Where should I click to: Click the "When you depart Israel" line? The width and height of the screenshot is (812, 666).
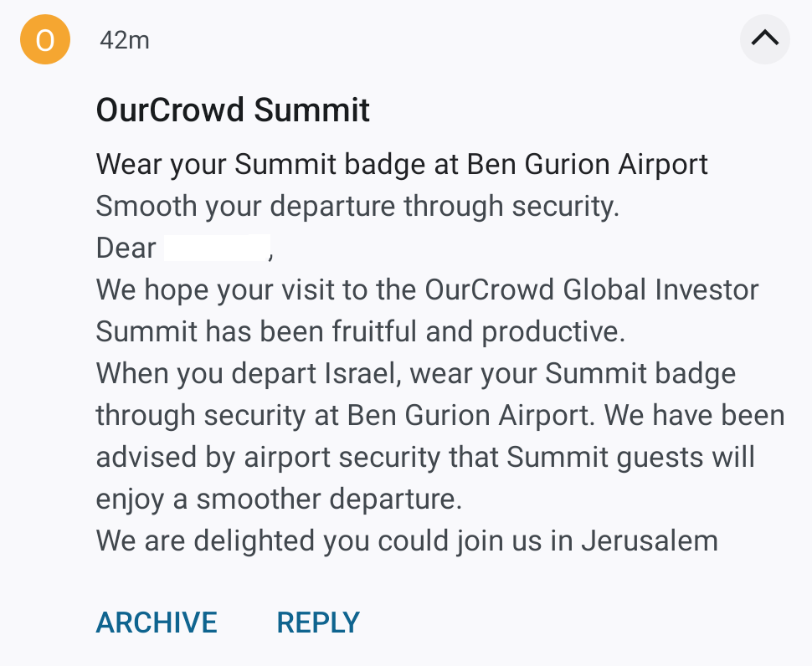(415, 373)
